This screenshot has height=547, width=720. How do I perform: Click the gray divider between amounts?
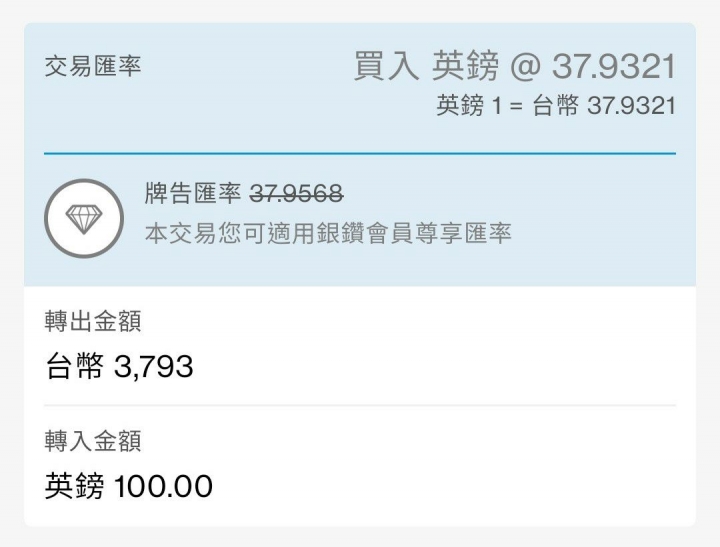point(360,406)
